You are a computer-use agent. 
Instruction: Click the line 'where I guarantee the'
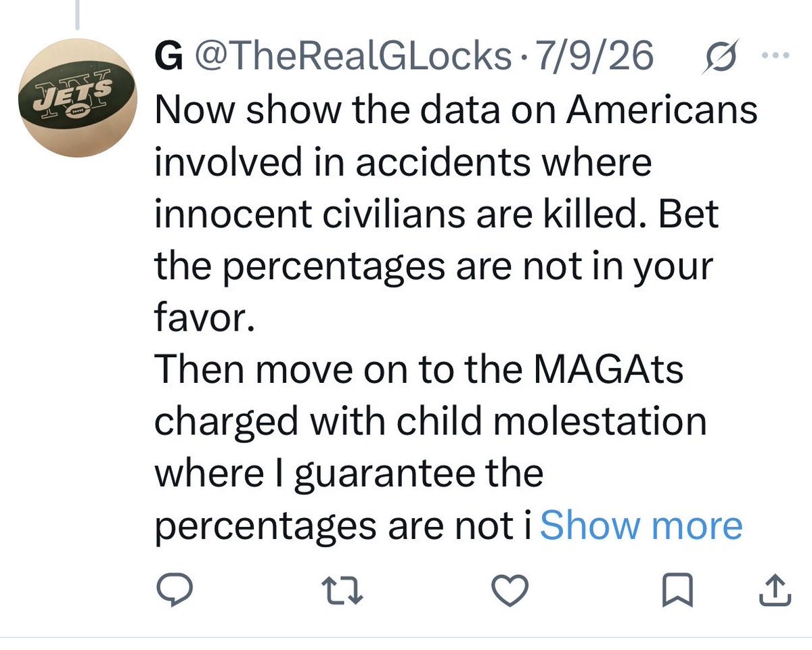[x=349, y=475]
